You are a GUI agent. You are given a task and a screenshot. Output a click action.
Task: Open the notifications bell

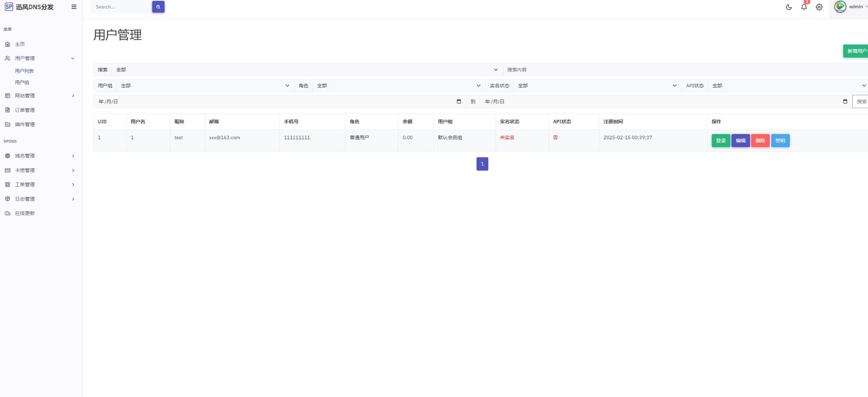[x=804, y=7]
